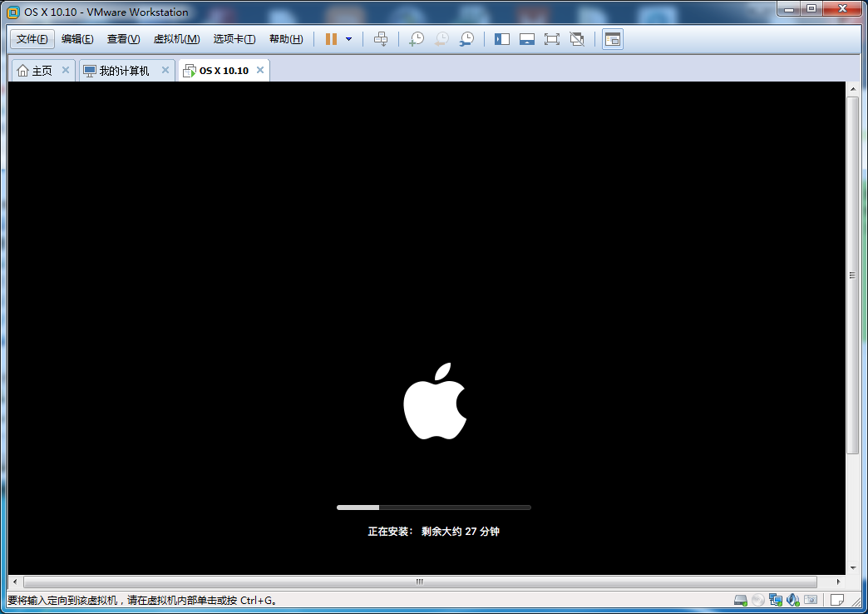Click the camera device status icon

coord(811,600)
